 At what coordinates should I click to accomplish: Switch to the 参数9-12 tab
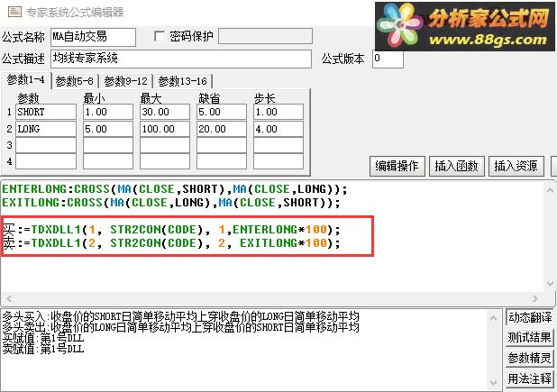pos(126,81)
